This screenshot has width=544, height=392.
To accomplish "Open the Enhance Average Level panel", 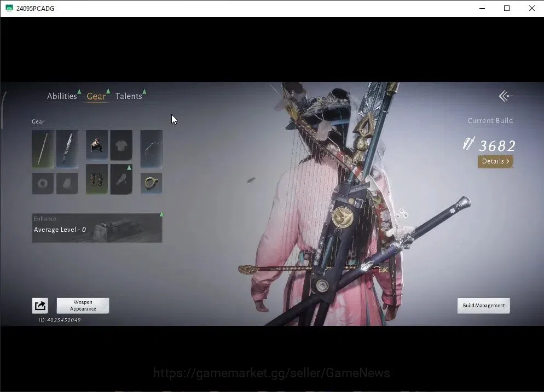I will click(x=97, y=228).
